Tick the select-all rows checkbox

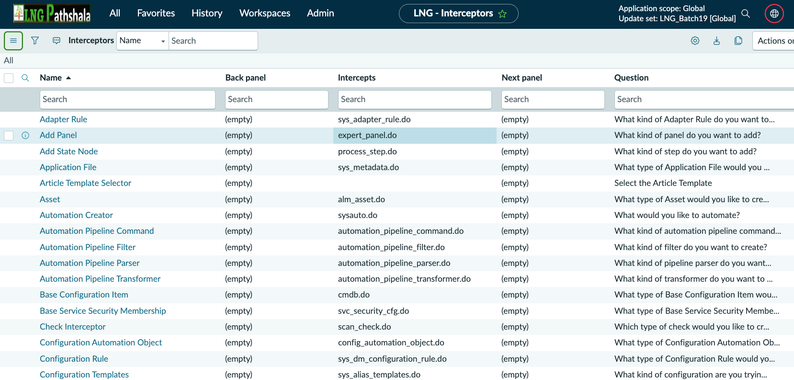(9, 78)
